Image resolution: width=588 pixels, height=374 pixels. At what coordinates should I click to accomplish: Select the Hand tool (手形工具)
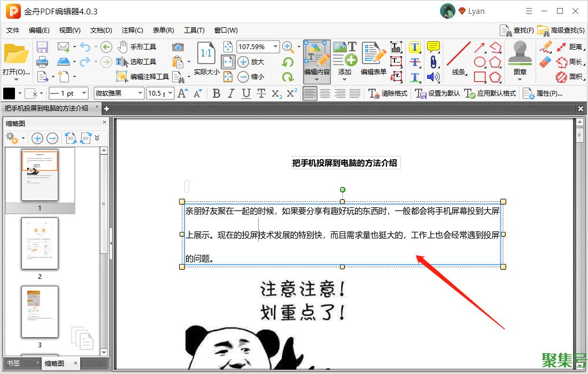(x=137, y=47)
